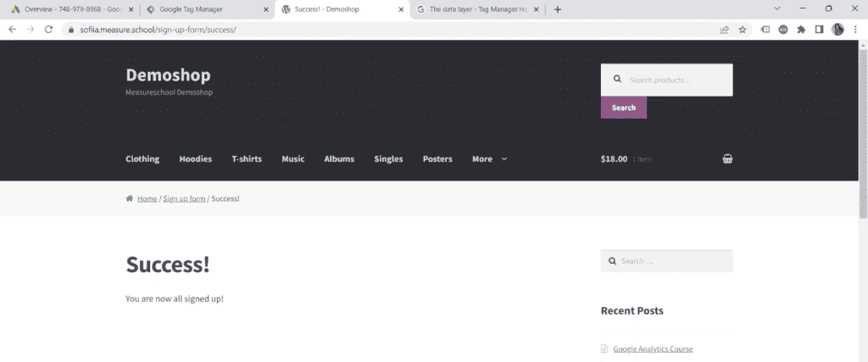The width and height of the screenshot is (868, 362).
Task: Click the purple Search button
Action: point(623,108)
